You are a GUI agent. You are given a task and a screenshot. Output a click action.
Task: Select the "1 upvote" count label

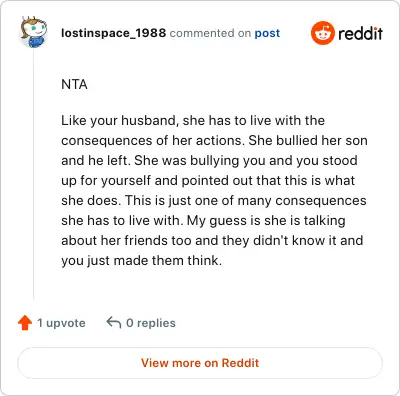click(61, 323)
